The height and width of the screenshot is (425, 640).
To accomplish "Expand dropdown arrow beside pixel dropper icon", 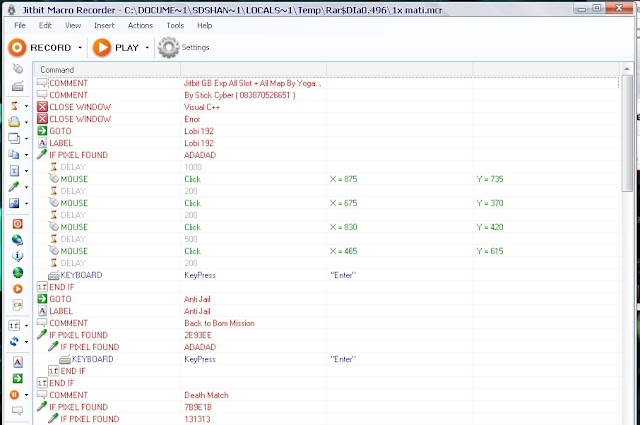I will pyautogui.click(x=27, y=187).
